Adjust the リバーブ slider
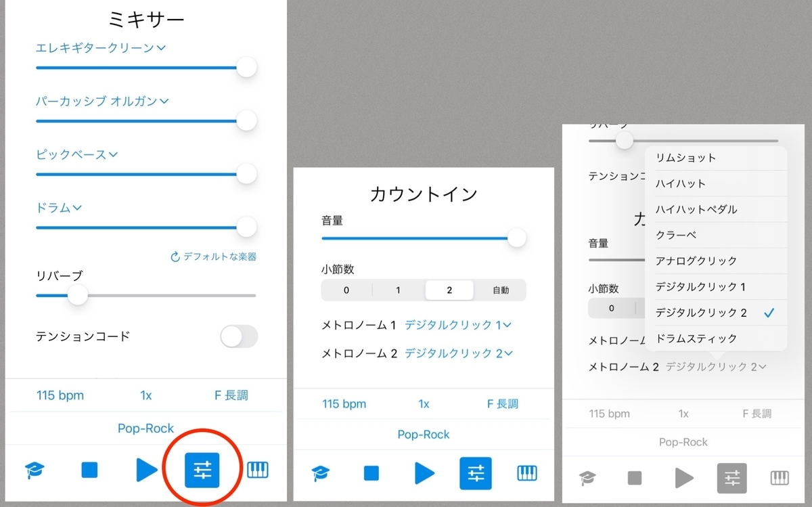Screen dimensions: 812x507 point(78,295)
